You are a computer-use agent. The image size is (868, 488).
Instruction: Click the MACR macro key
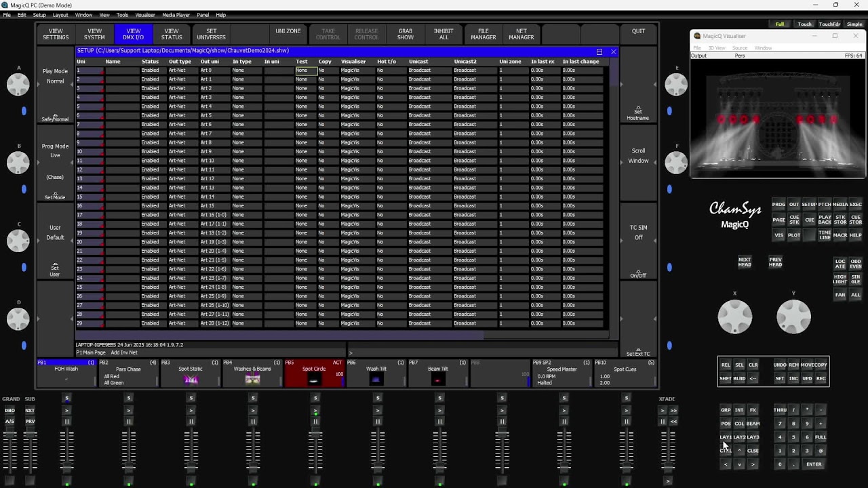(840, 235)
